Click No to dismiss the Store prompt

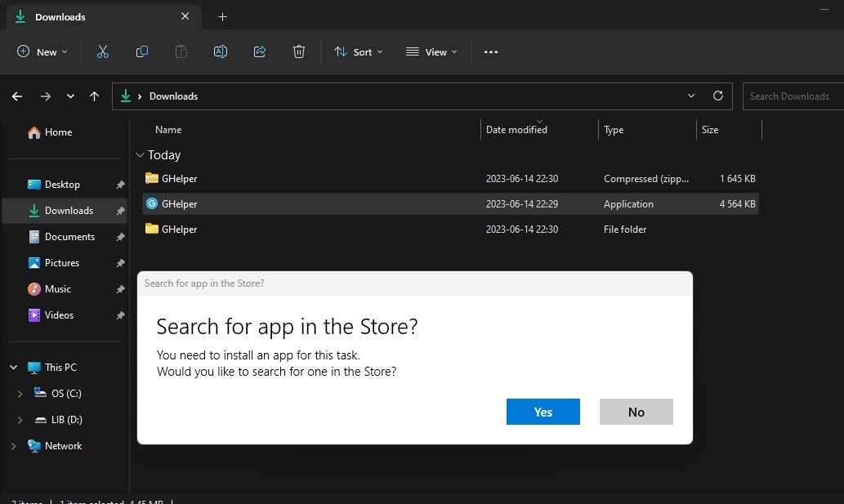[636, 412]
